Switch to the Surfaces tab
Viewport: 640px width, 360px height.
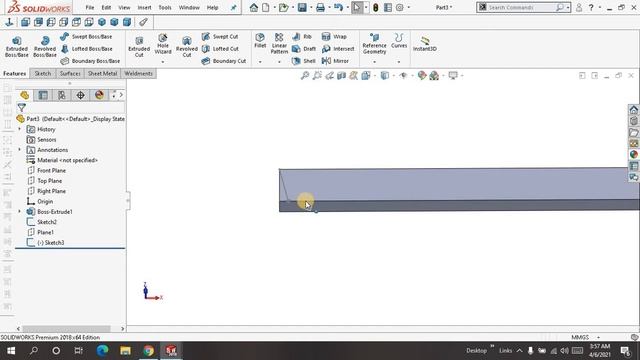[x=70, y=73]
